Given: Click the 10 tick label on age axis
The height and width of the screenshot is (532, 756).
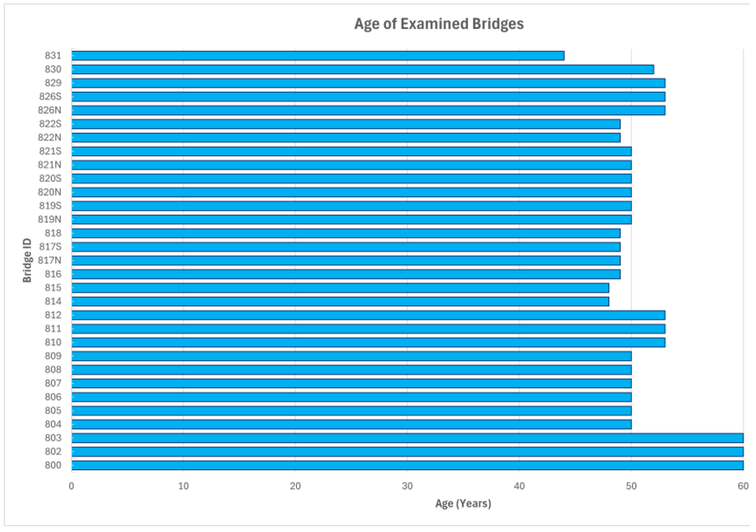Looking at the screenshot, I should 183,486.
